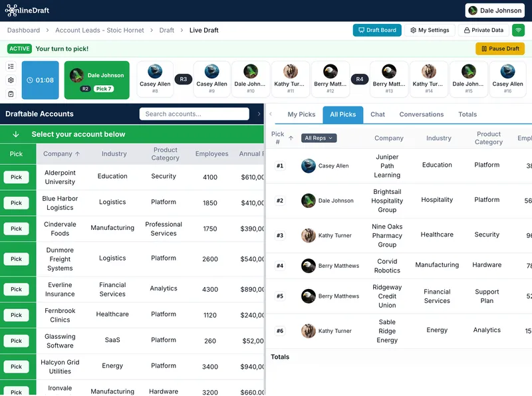Click Casey Allen avatar in pick #1 row
The height and width of the screenshot is (396, 532).
coord(309,166)
